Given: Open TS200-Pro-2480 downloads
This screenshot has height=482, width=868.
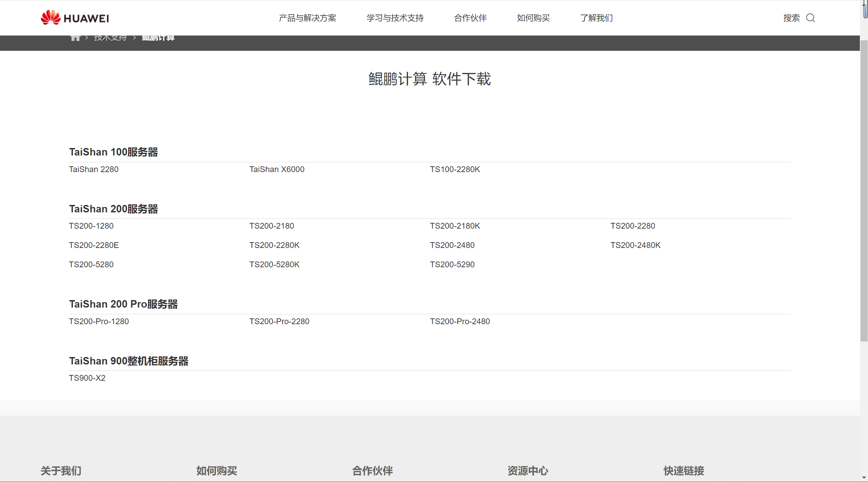Looking at the screenshot, I should 460,321.
